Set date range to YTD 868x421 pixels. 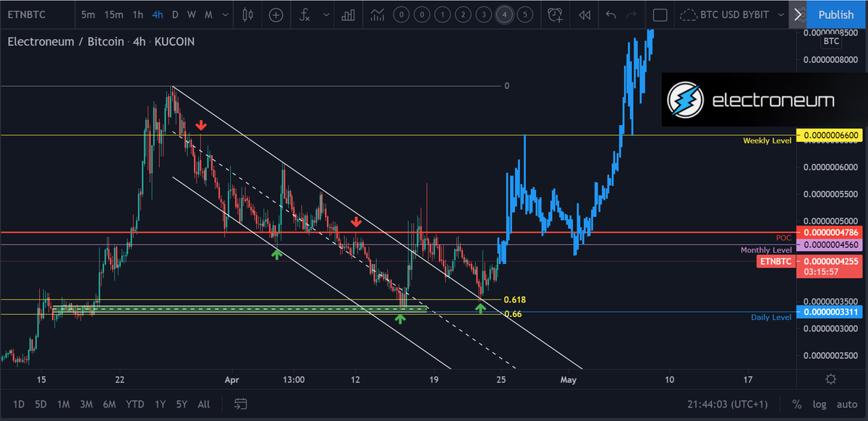135,404
